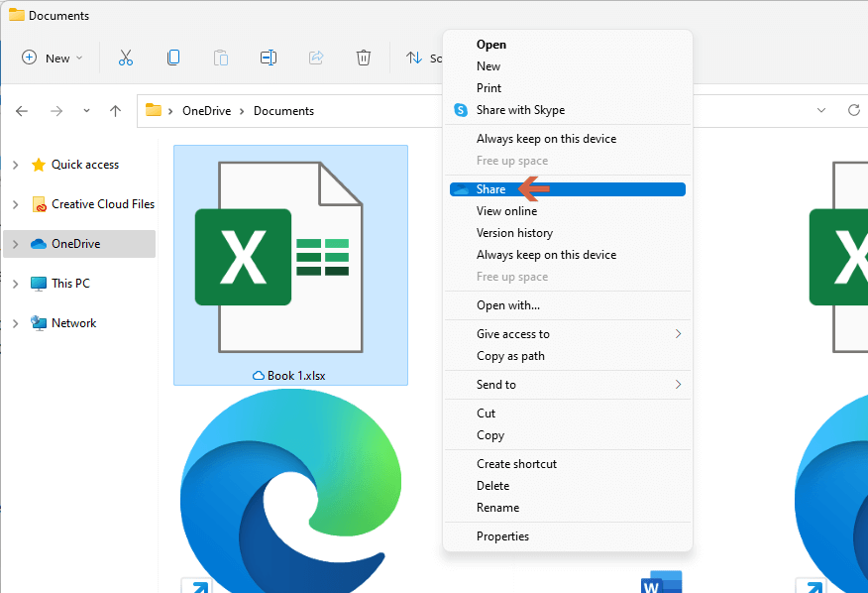The height and width of the screenshot is (593, 868).
Task: Choose Always keep on this device below Version history
Action: [568, 255]
